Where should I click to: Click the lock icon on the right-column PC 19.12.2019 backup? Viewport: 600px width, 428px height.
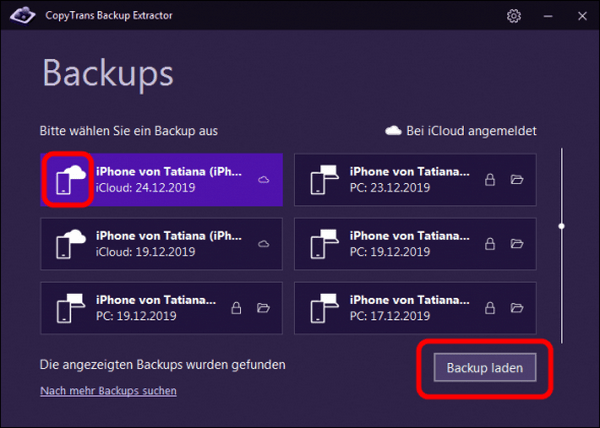click(490, 244)
